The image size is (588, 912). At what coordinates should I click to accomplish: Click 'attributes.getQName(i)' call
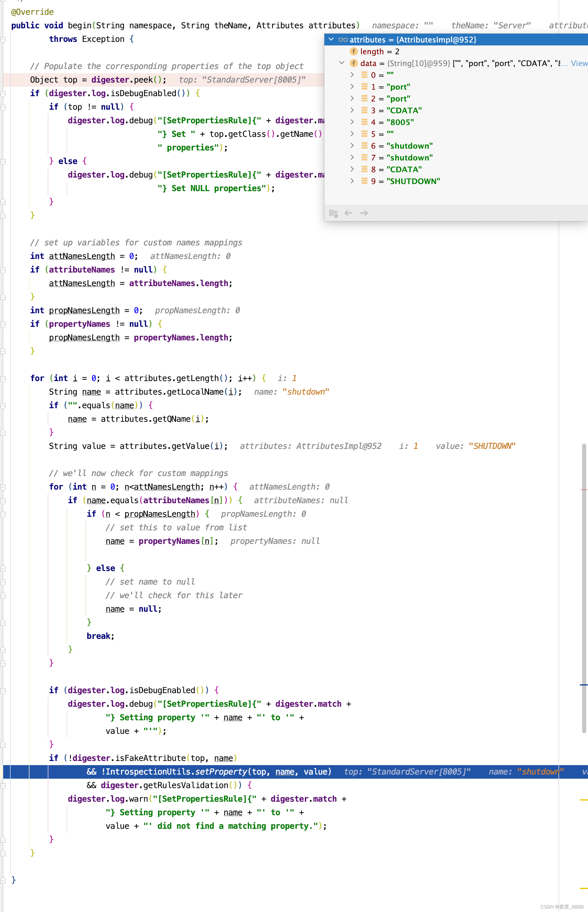(152, 419)
